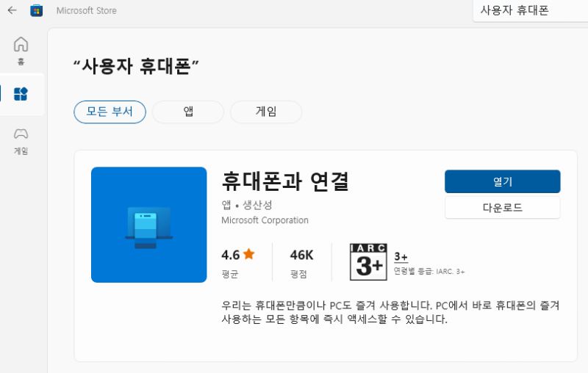Click the “사용자 휴대폰” results heading

pos(136,67)
